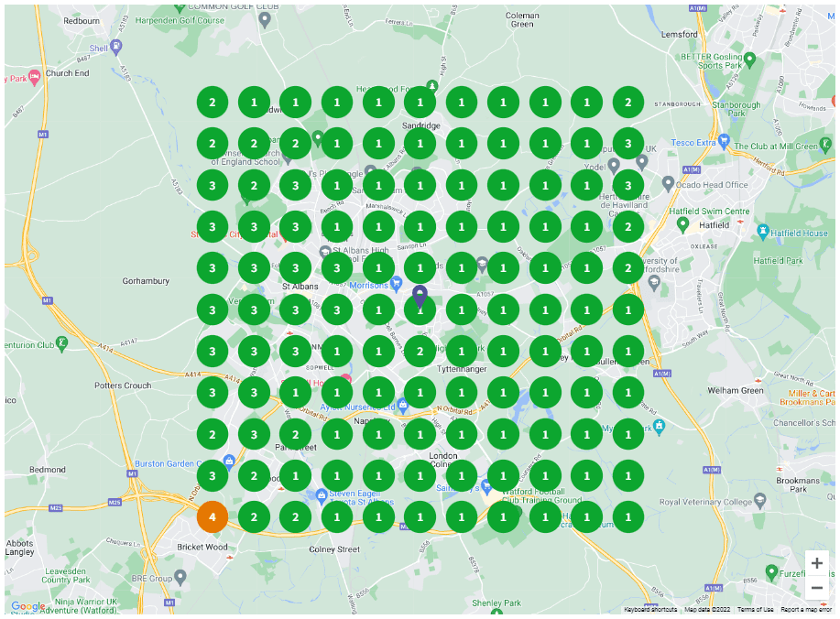Click the Terms of Use link
The image size is (840, 619).
click(756, 609)
